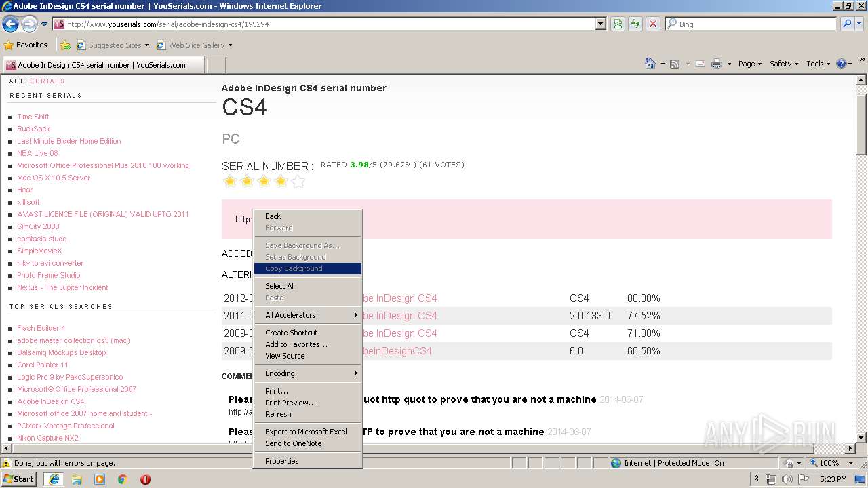868x488 pixels.
Task: Click the red Opera icon in taskbar
Action: coord(145,479)
